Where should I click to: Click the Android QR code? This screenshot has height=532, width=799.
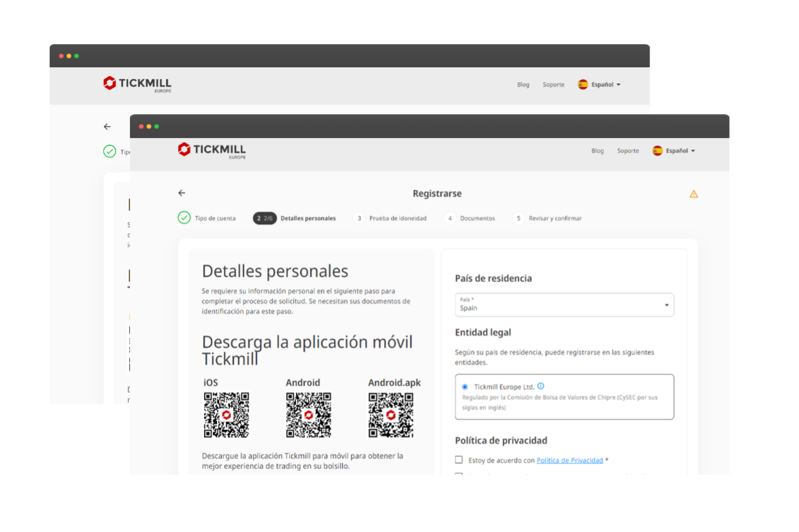point(308,415)
